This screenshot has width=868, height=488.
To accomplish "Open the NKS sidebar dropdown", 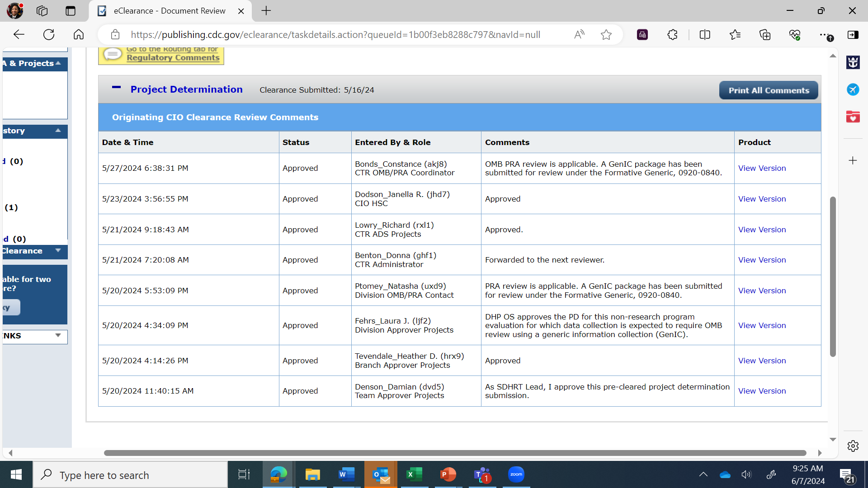I will pos(58,336).
